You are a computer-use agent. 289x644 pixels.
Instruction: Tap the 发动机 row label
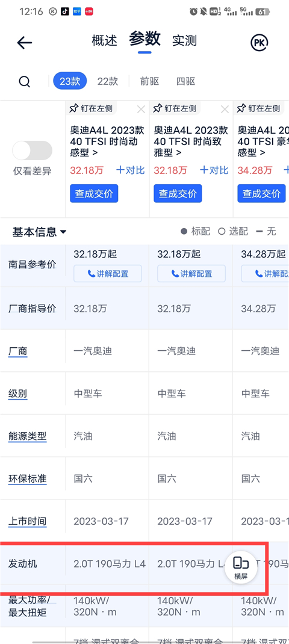coord(23,564)
